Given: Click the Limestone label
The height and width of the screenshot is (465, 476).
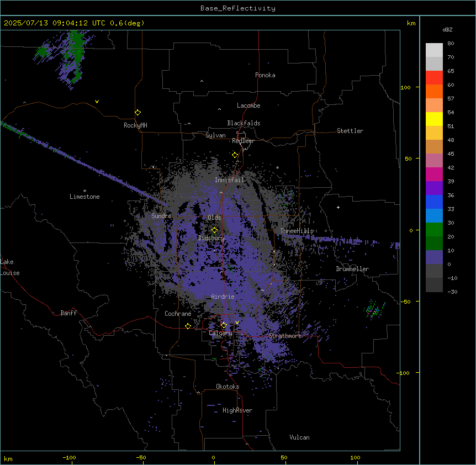Looking at the screenshot, I should [x=84, y=197].
